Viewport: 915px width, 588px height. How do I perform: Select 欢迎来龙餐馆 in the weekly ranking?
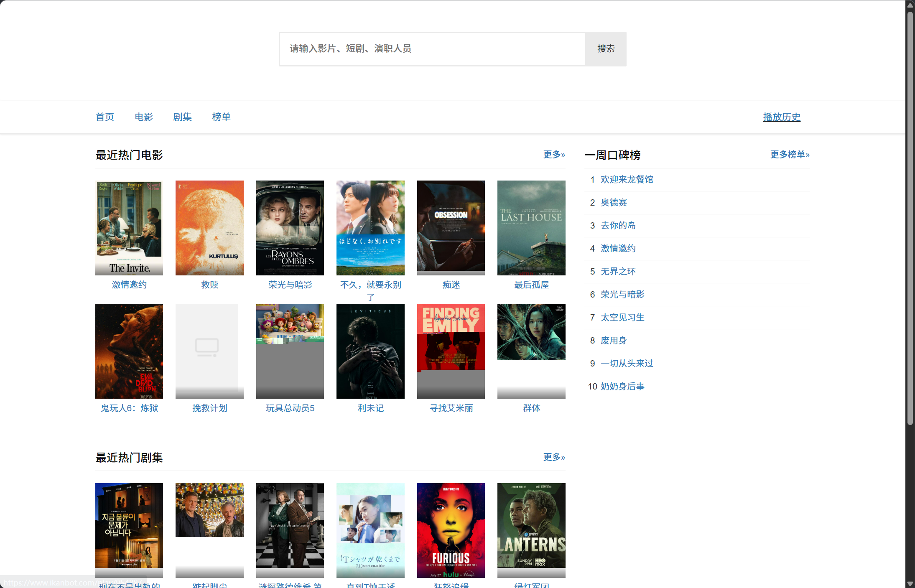pos(627,180)
